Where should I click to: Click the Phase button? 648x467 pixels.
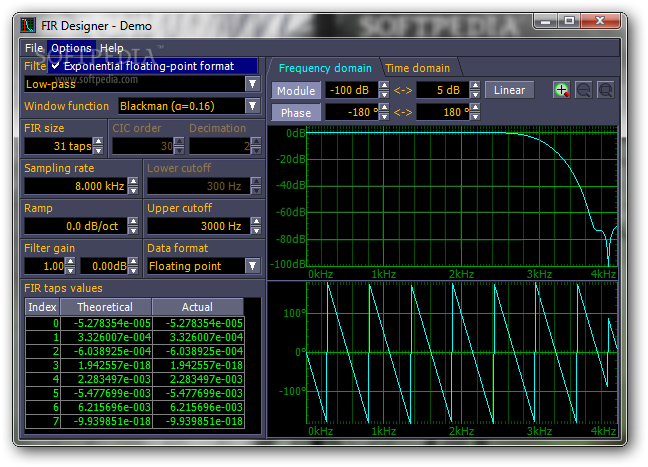tap(296, 112)
